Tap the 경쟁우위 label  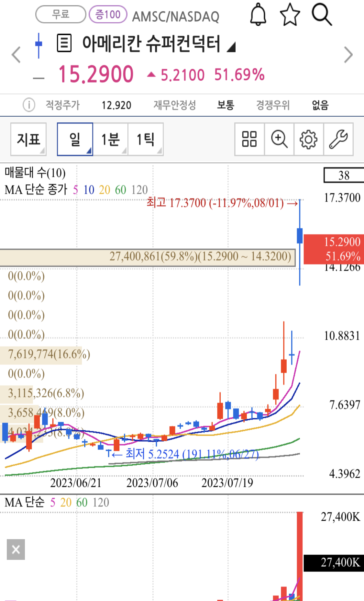pyautogui.click(x=273, y=105)
